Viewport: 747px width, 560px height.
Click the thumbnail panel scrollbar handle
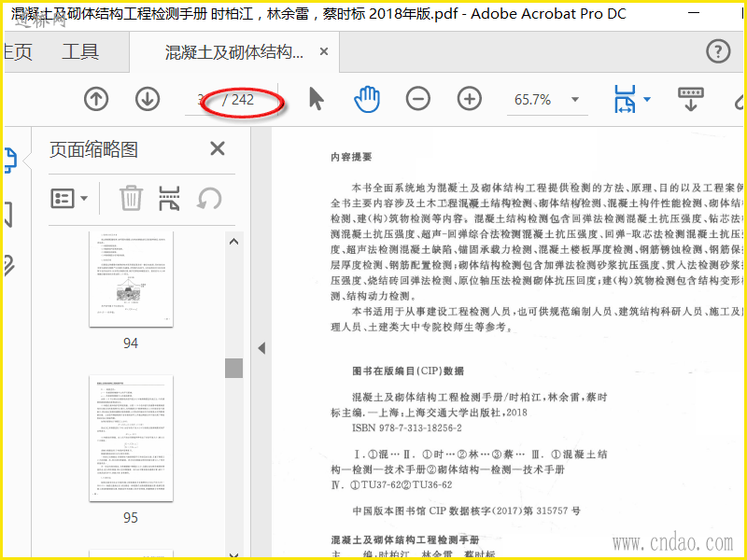click(234, 368)
